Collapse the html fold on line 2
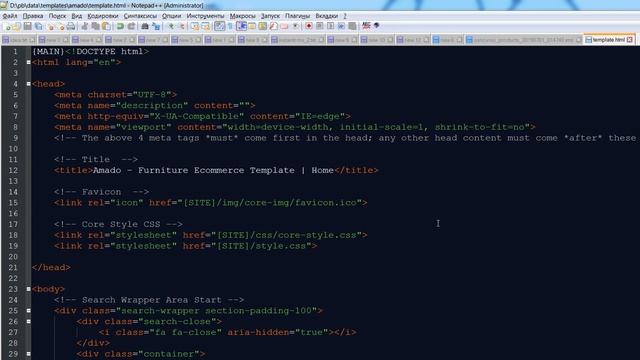The height and width of the screenshot is (360, 640). [29, 62]
